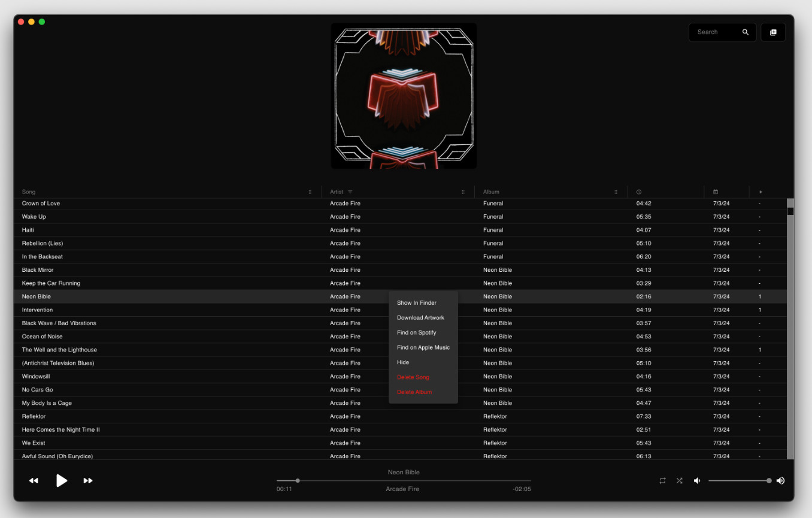This screenshot has height=518, width=812.
Task: Select the Rebellion (Lies) song row
Action: [400, 243]
